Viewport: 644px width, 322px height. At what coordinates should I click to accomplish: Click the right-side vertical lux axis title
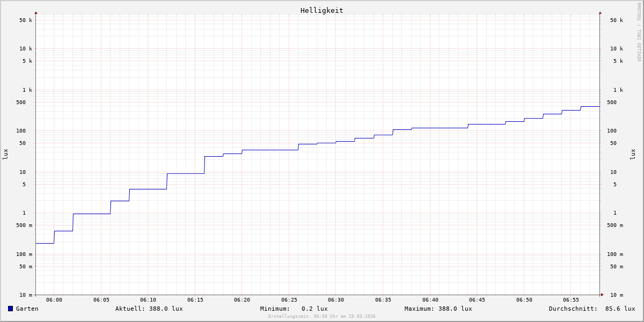(x=633, y=154)
